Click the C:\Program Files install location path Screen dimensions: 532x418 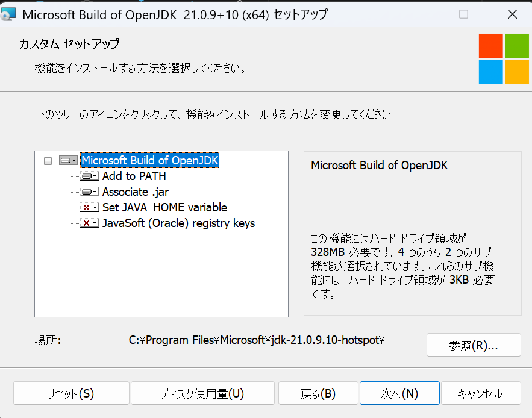pos(257,340)
